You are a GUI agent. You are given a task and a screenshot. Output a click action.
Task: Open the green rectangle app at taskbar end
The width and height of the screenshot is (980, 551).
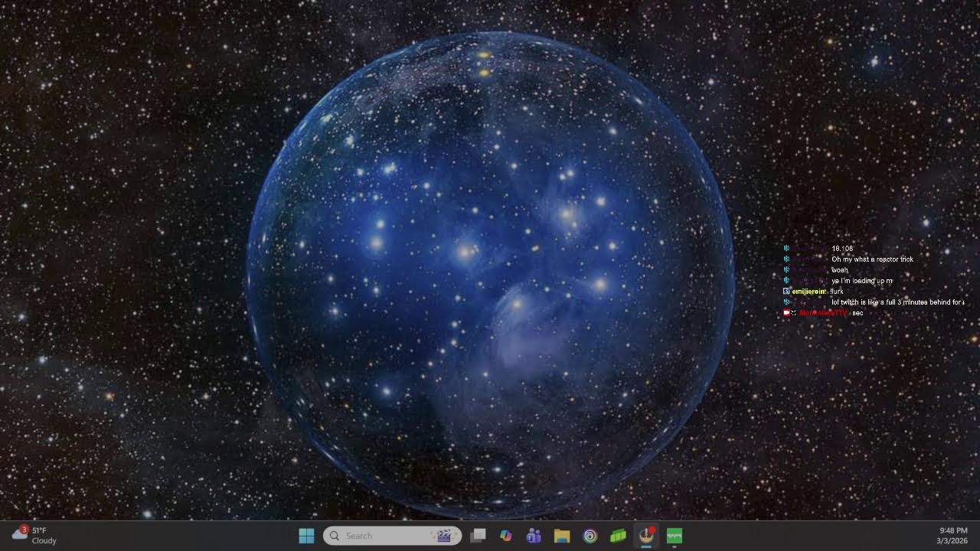(675, 536)
